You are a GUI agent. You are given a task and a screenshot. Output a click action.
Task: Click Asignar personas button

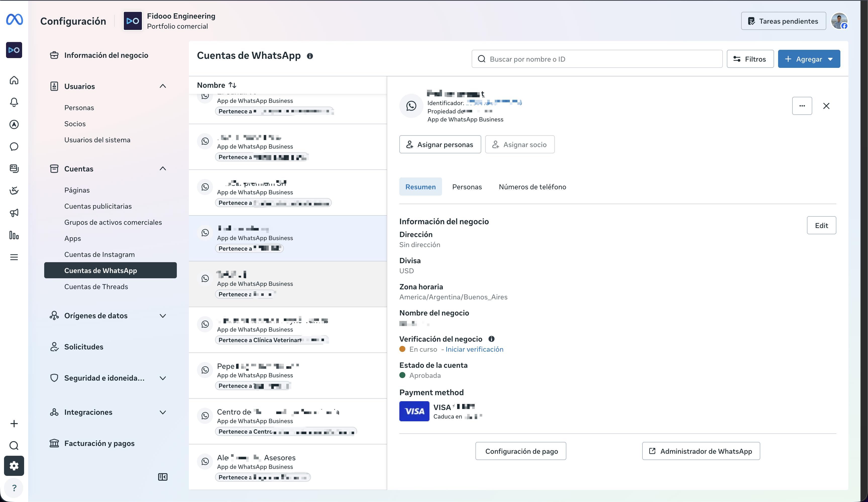(x=440, y=145)
